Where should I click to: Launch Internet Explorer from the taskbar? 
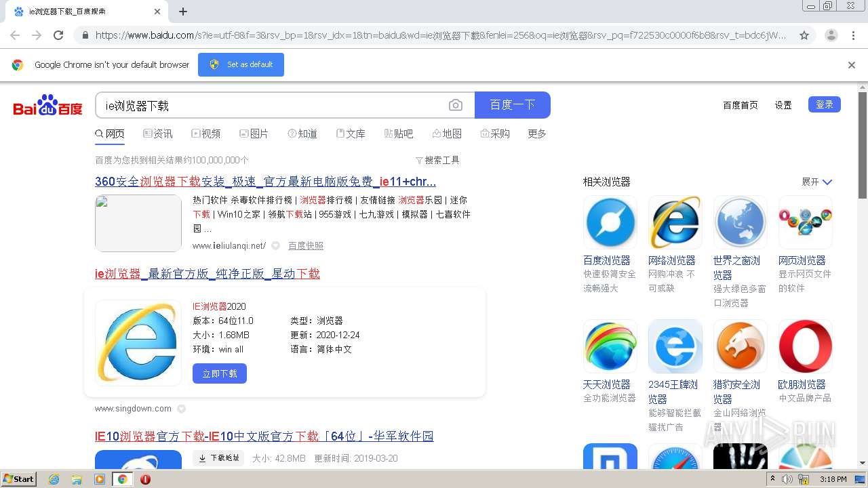pyautogui.click(x=54, y=479)
